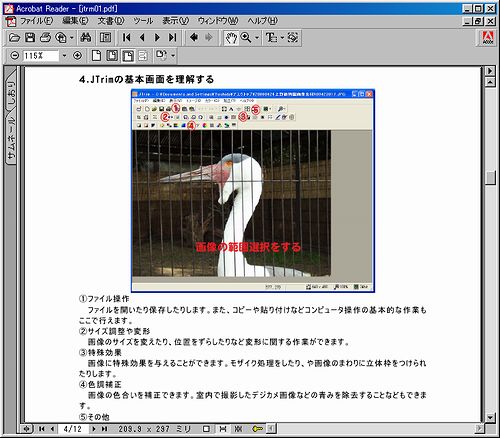The width and height of the screenshot is (500, 438).
Task: Go to first page in status bar
Action: [42, 429]
